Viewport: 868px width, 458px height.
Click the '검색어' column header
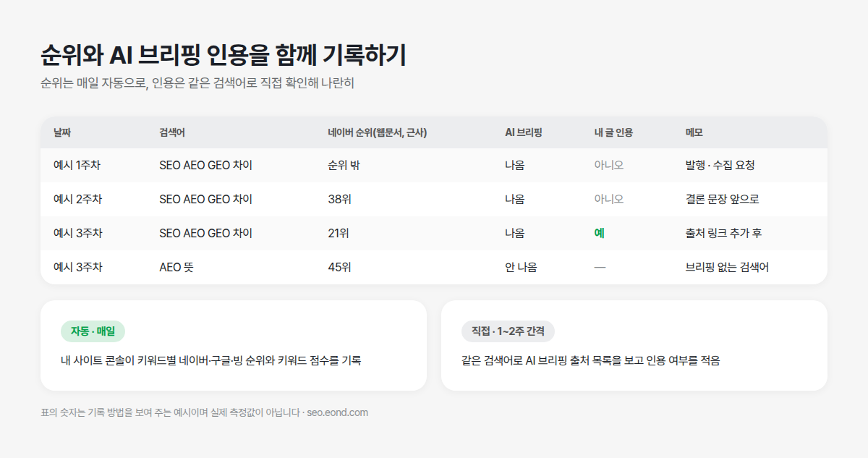tap(173, 133)
